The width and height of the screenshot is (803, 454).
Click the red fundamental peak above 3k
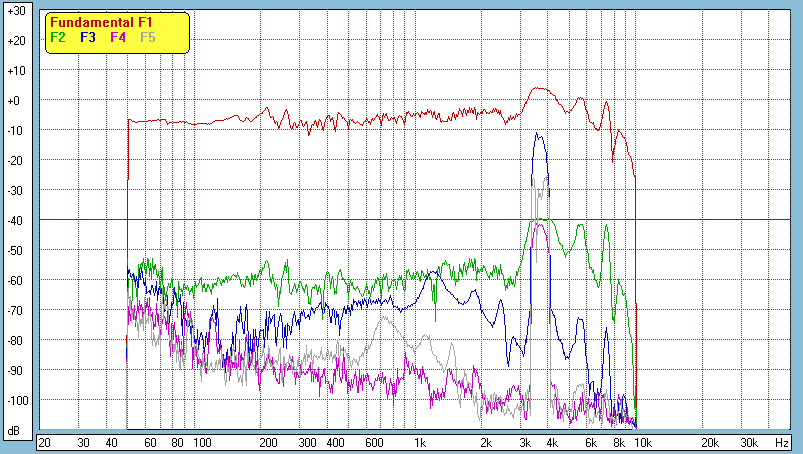[x=538, y=88]
